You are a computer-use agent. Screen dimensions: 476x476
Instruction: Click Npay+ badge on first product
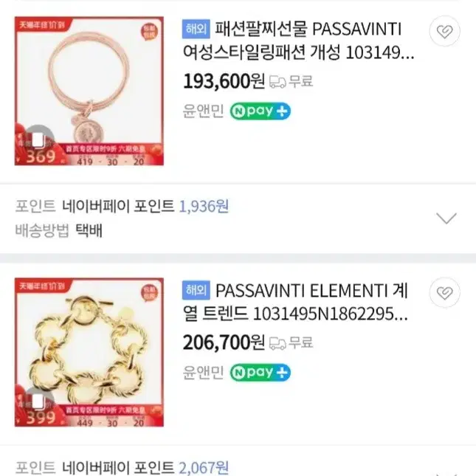point(261,111)
